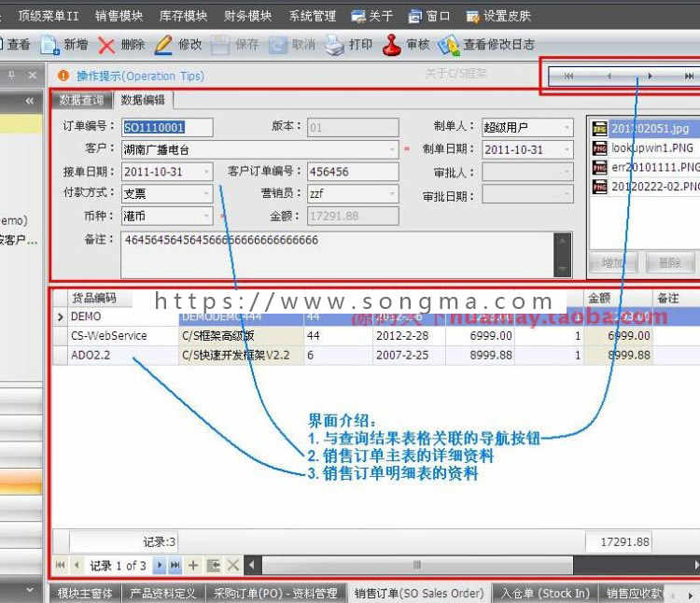This screenshot has height=603, width=700.
Task: Open the 制单日期 date dropdown
Action: [567, 149]
